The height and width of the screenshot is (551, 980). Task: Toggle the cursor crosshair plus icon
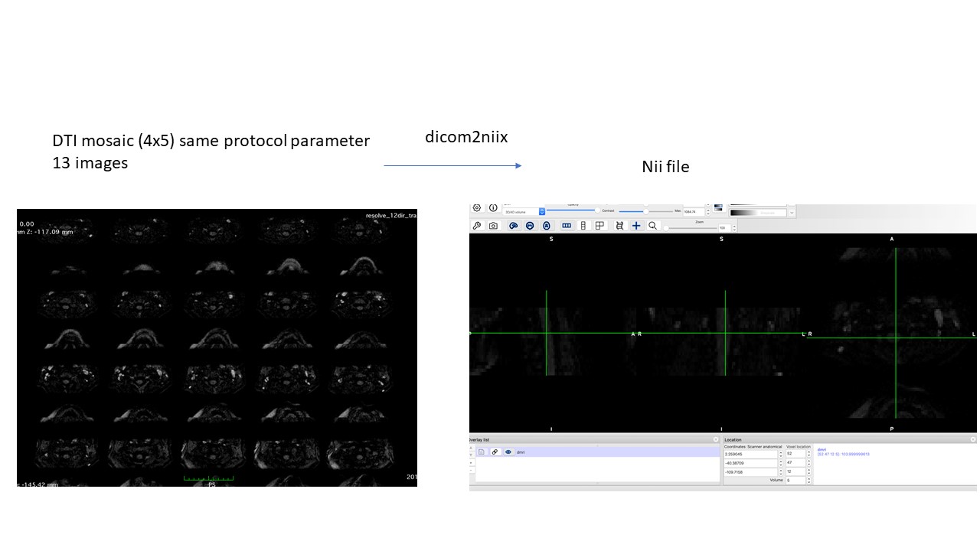[x=636, y=226]
